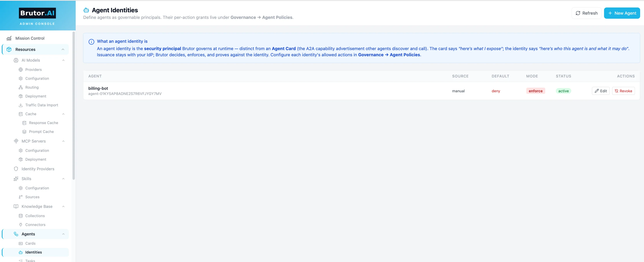Click the Mission Control chart icon
This screenshot has width=644, height=262.
9,38
